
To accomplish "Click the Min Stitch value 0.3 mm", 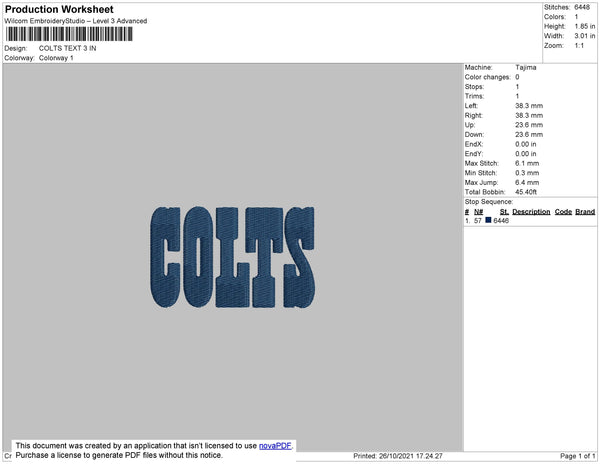I will pos(527,173).
